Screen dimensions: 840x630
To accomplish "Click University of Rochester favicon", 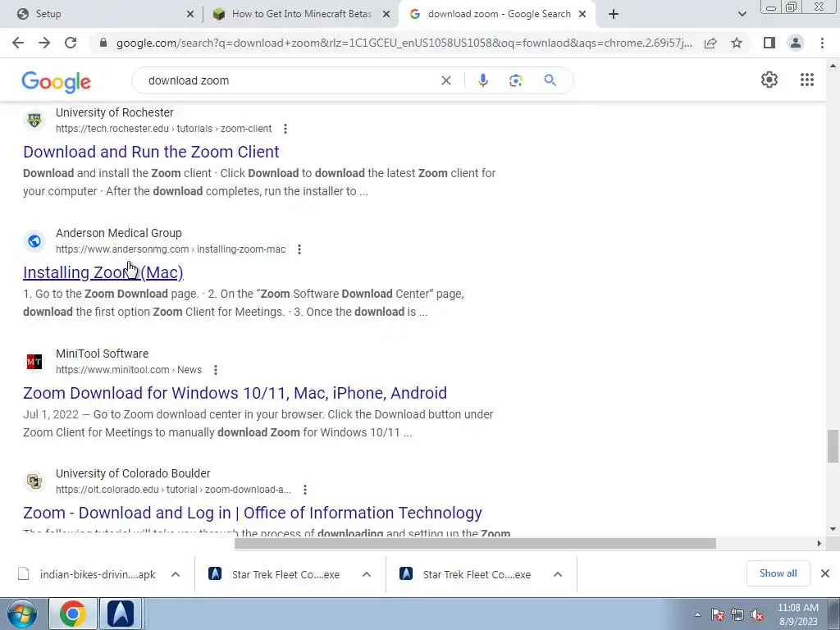I will 34,120.
